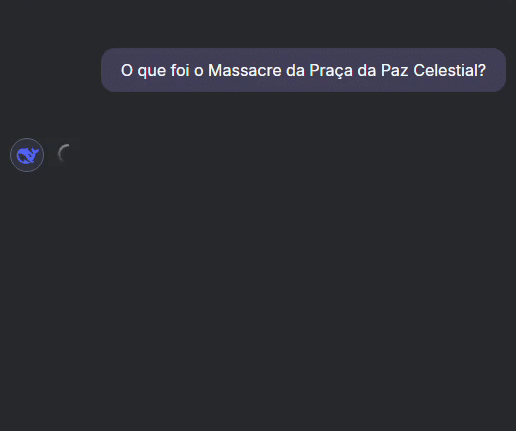Click the DeepSeek whale avatar icon

click(x=27, y=155)
